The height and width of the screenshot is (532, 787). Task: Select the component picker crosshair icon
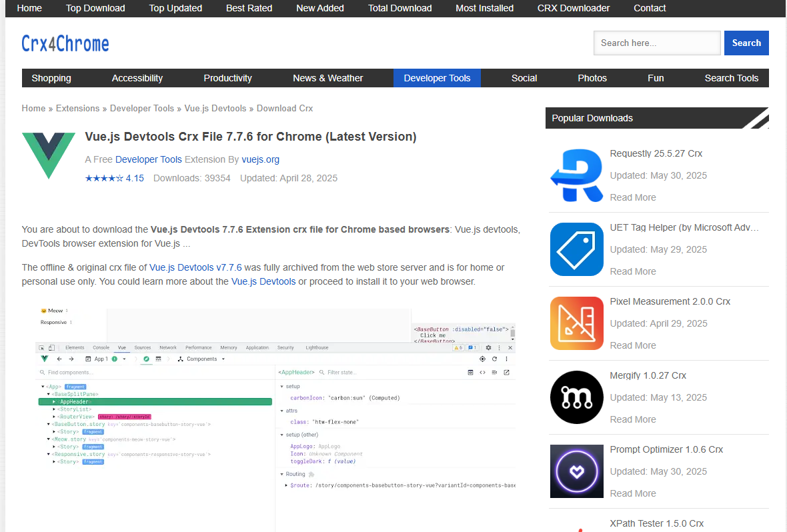481,359
